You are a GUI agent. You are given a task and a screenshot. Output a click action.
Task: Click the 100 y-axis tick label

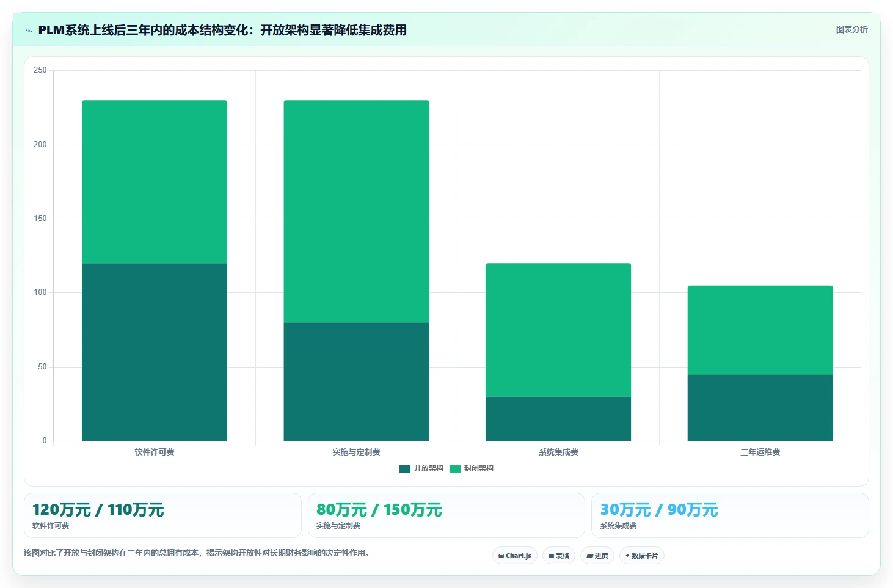(40, 292)
